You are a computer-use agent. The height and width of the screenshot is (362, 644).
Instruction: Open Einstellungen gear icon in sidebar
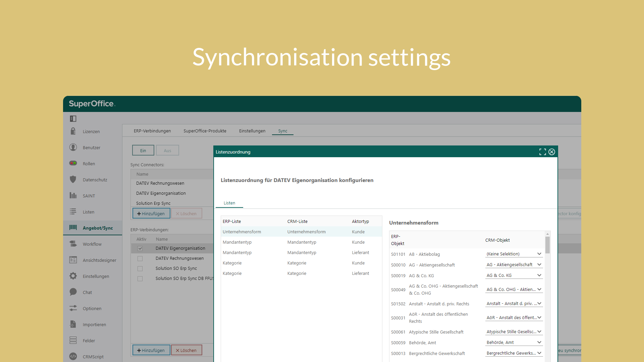(73, 276)
